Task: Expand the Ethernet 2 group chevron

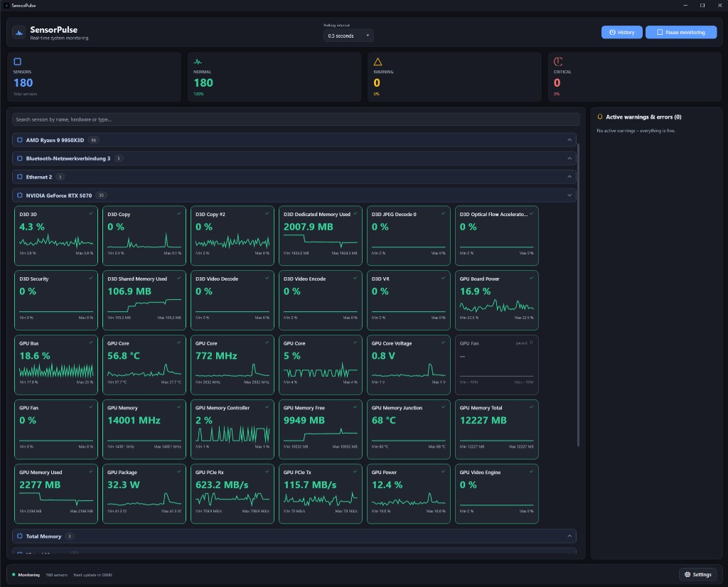Action: 569,177
